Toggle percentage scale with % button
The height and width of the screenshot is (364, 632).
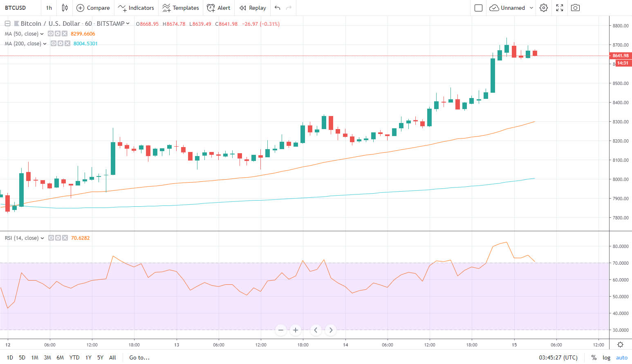(594, 357)
